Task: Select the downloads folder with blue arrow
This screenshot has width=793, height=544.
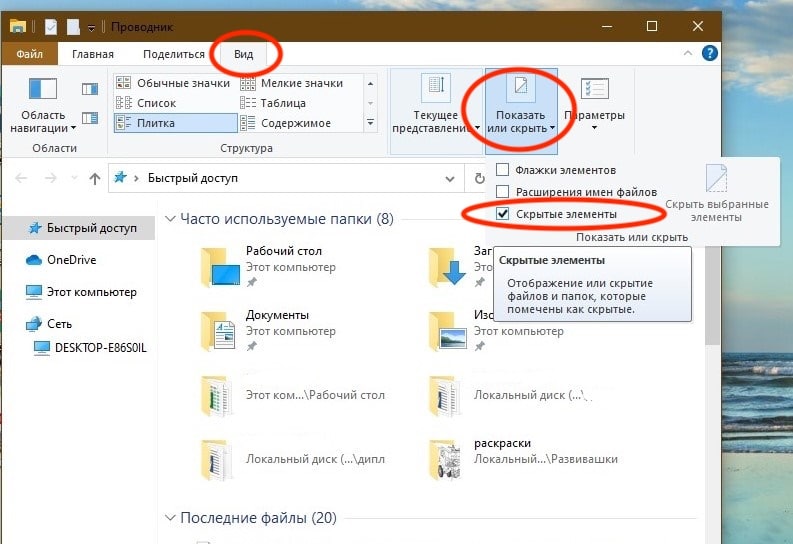Action: pos(447,267)
